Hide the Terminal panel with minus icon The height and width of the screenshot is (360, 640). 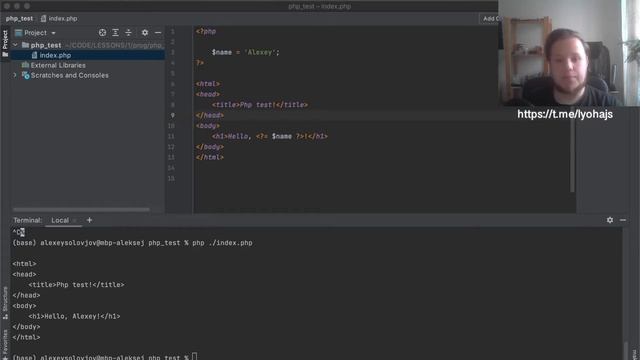[623, 220]
